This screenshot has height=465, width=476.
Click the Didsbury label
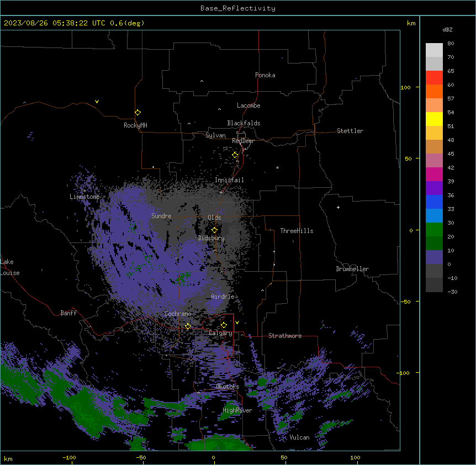211,238
